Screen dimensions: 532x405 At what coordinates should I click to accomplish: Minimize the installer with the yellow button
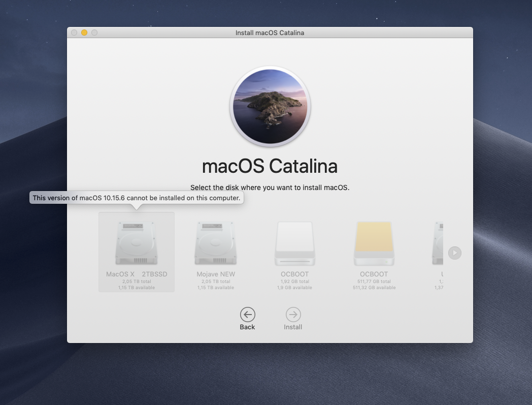(84, 33)
